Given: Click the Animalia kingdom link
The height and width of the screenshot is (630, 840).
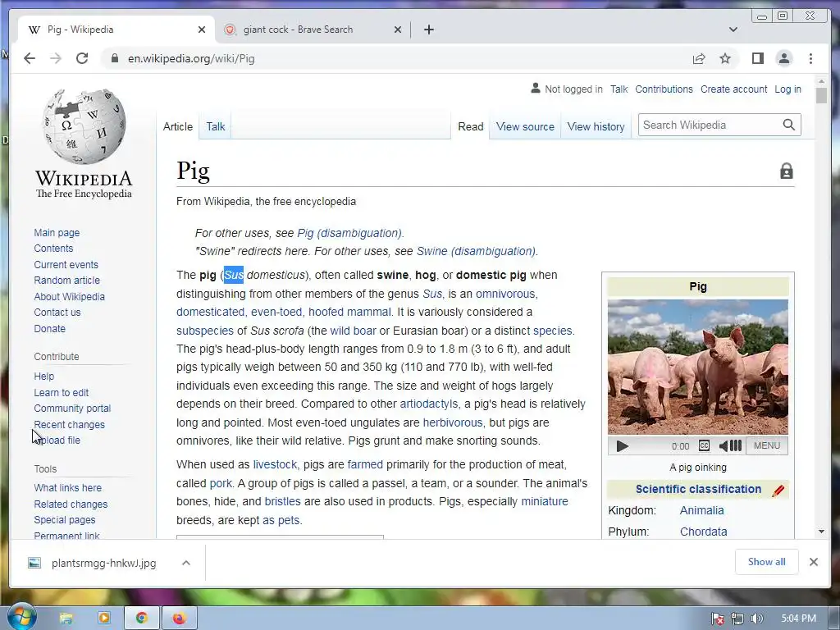Looking at the screenshot, I should 701,510.
